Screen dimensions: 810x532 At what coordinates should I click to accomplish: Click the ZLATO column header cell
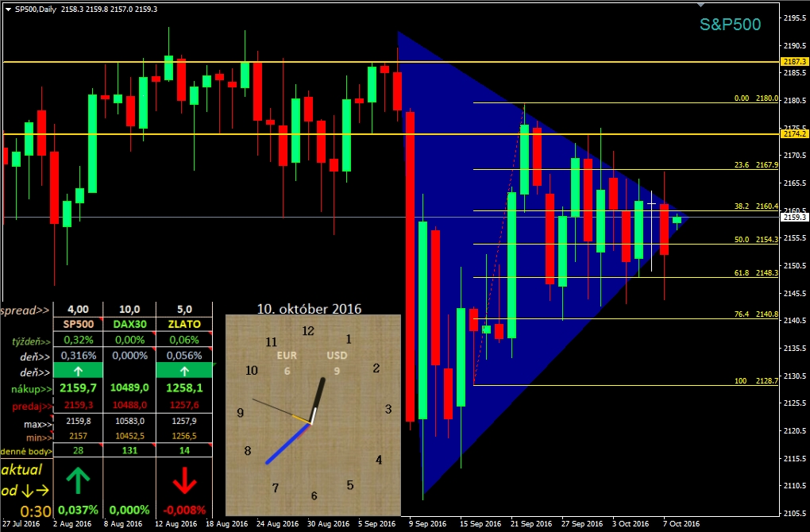(184, 325)
